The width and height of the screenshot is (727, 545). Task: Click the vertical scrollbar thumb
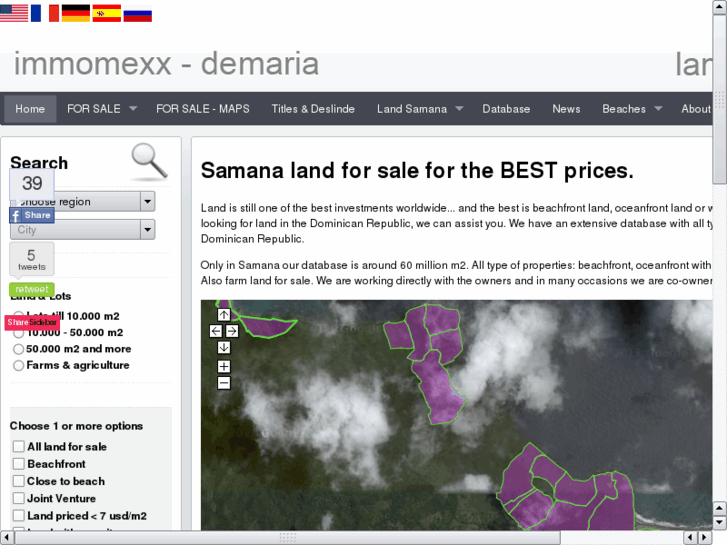[x=720, y=99]
